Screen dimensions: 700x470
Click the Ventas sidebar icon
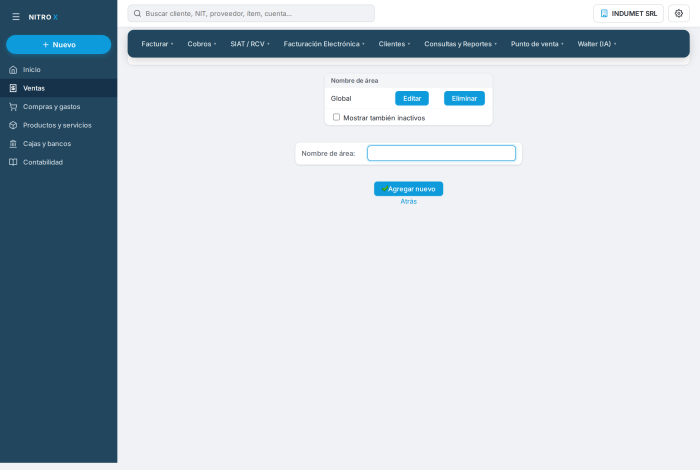click(13, 88)
